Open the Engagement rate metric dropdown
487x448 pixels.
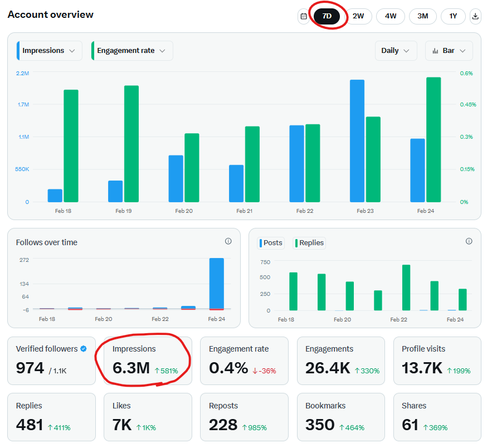coord(132,51)
